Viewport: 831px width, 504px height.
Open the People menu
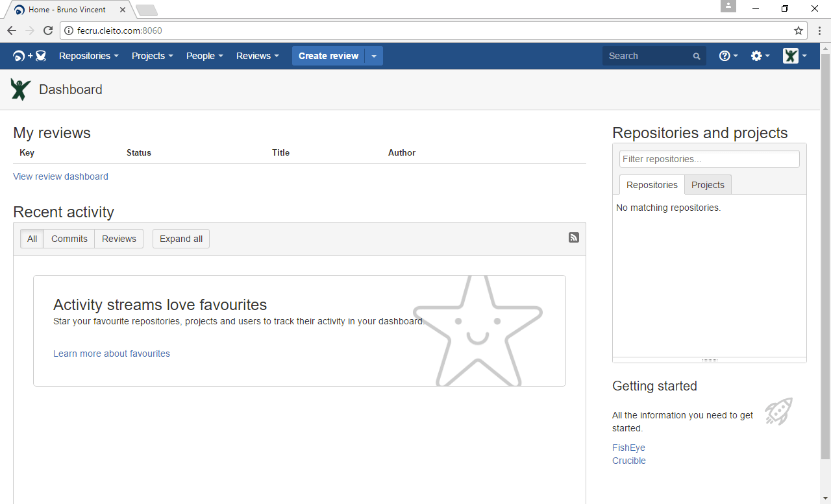(205, 56)
